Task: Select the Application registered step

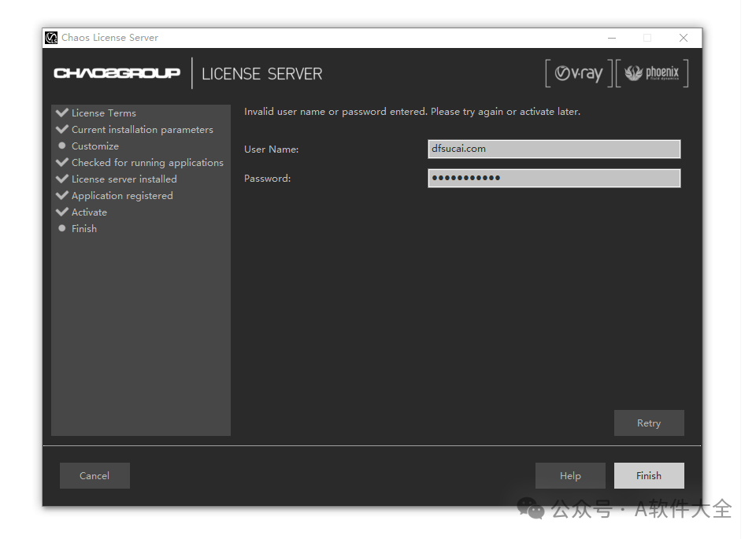Action: [122, 196]
